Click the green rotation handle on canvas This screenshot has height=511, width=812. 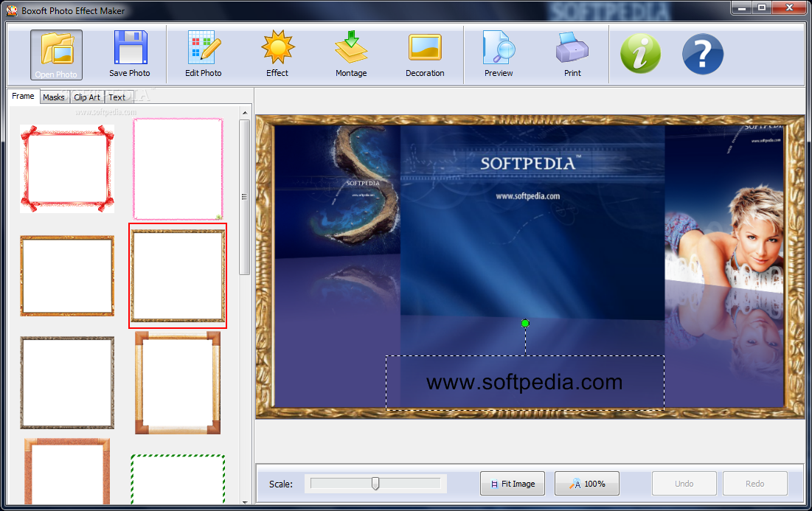tap(525, 324)
